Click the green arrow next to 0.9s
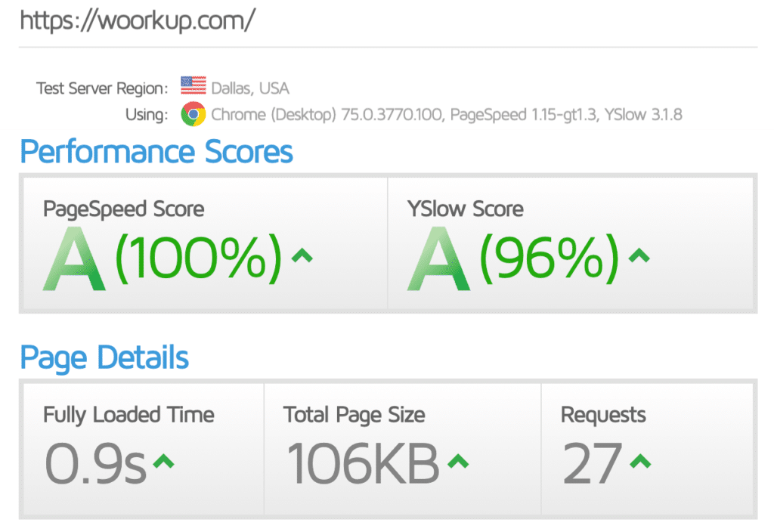This screenshot has width=774, height=532. [x=163, y=462]
